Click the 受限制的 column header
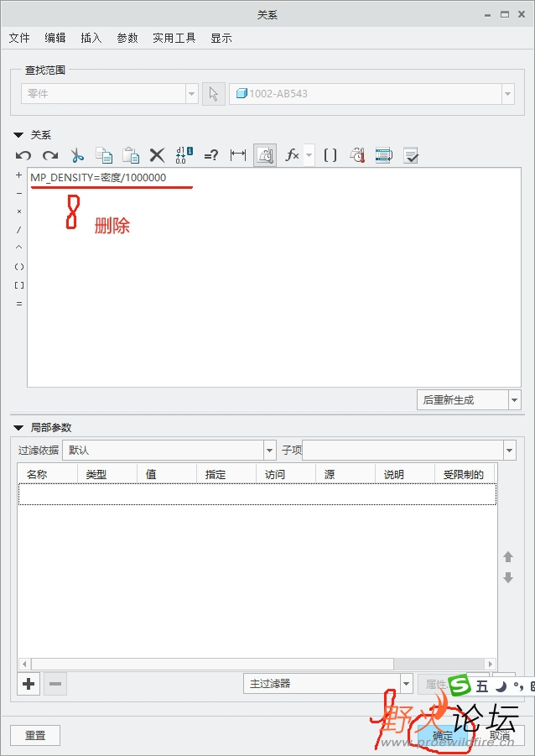Viewport: 535px width, 756px height. pyautogui.click(x=465, y=474)
